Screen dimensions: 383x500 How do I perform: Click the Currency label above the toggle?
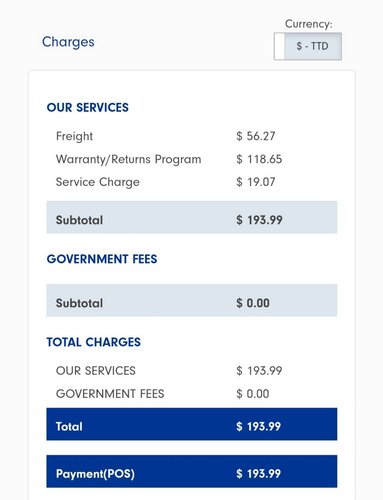pos(309,24)
